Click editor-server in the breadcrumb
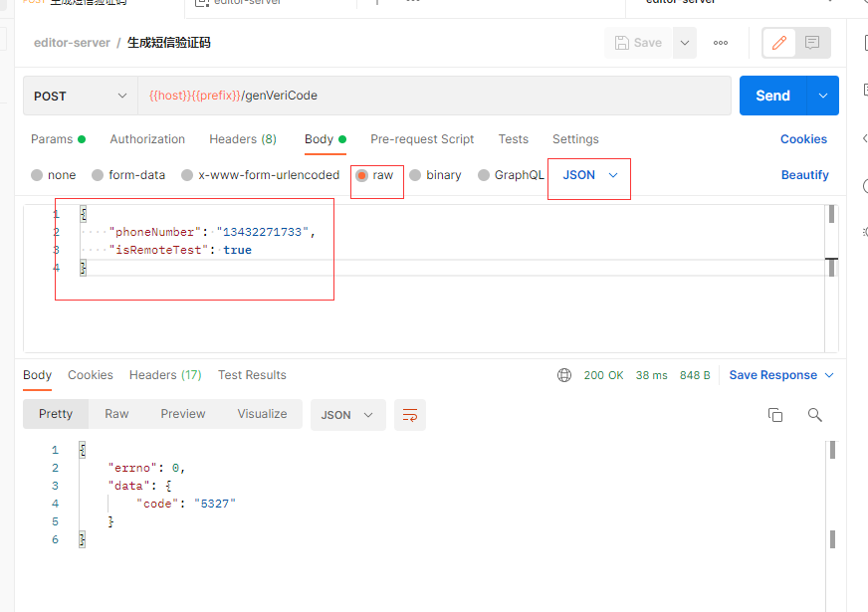The image size is (868, 612). pyautogui.click(x=72, y=43)
